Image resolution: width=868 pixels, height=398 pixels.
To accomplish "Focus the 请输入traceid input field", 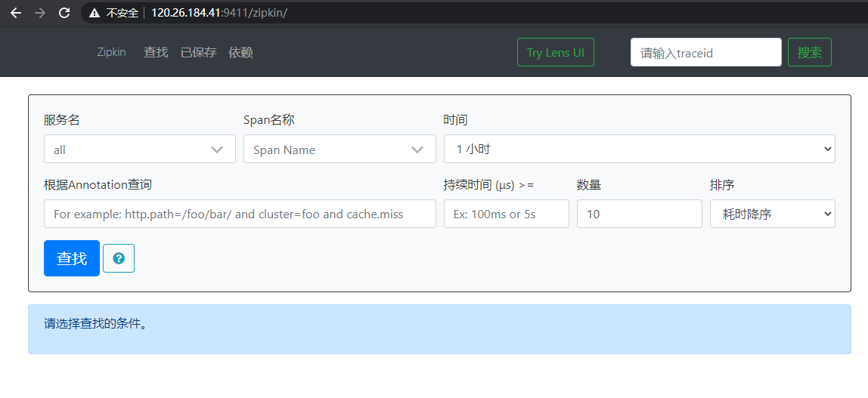I will tap(705, 53).
